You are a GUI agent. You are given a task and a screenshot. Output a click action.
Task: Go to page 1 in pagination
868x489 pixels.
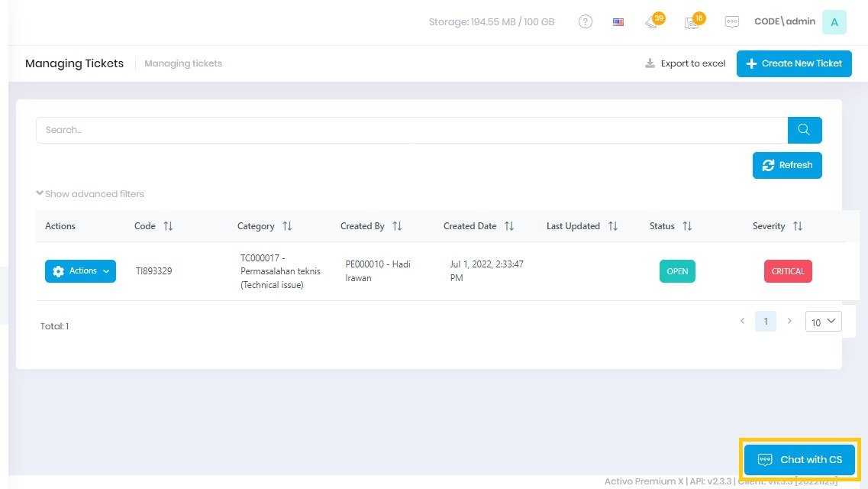pos(765,322)
